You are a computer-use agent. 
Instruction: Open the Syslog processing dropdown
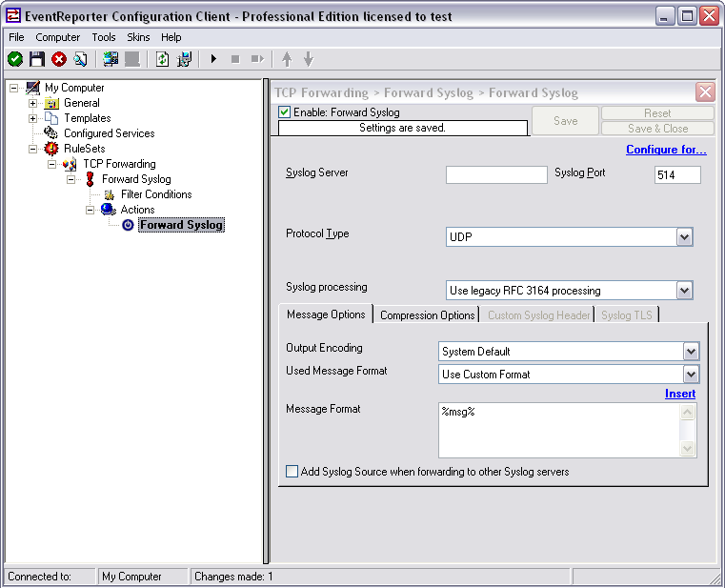684,291
